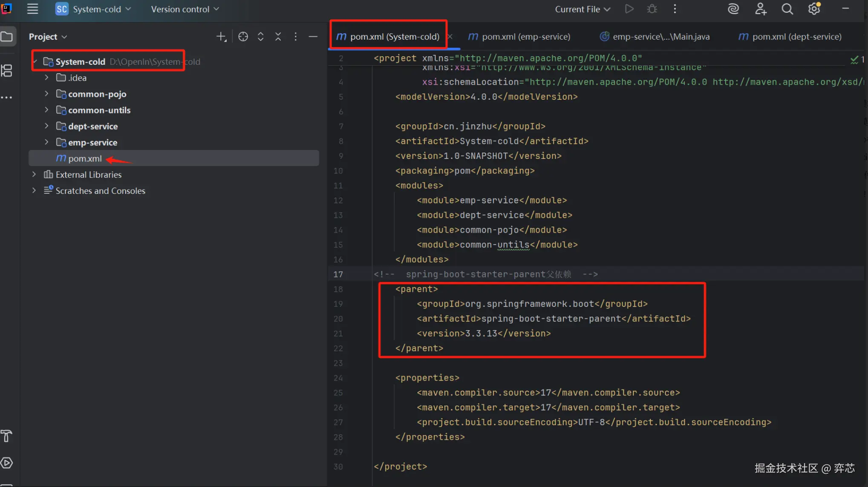Open the Build hammer tool window

click(7, 436)
